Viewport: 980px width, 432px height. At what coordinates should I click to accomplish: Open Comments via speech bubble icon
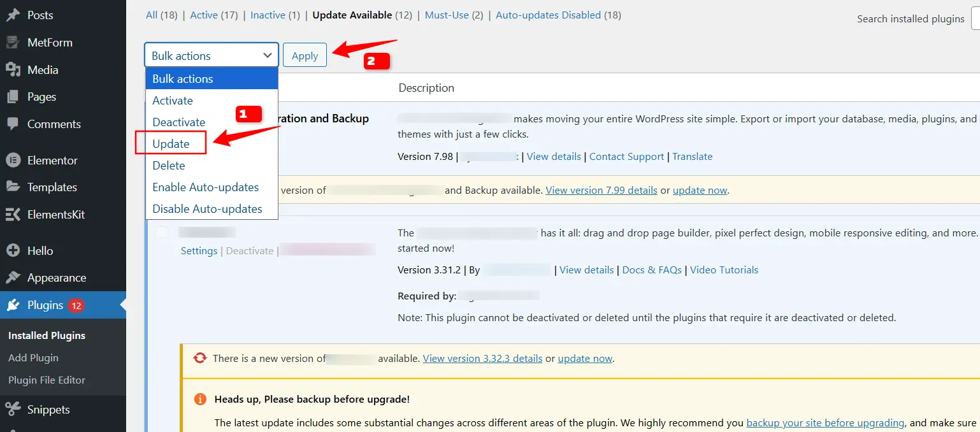13,124
